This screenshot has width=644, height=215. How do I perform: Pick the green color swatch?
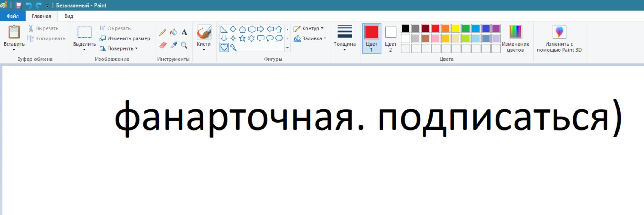[466, 28]
